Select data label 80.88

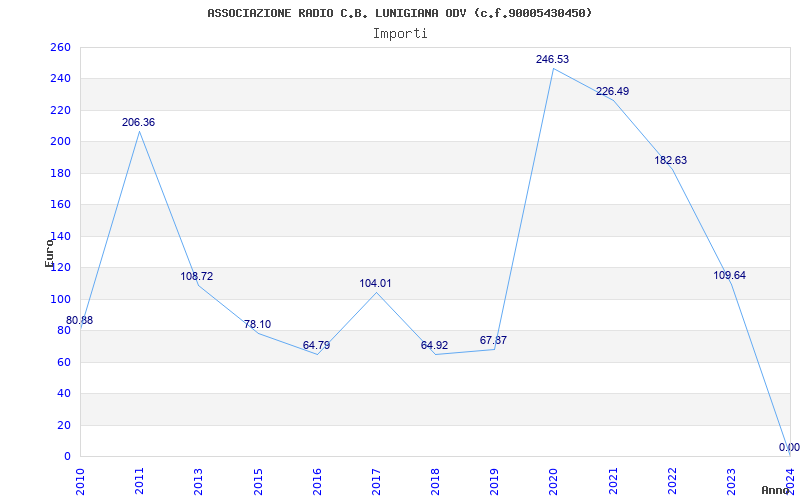tap(80, 320)
